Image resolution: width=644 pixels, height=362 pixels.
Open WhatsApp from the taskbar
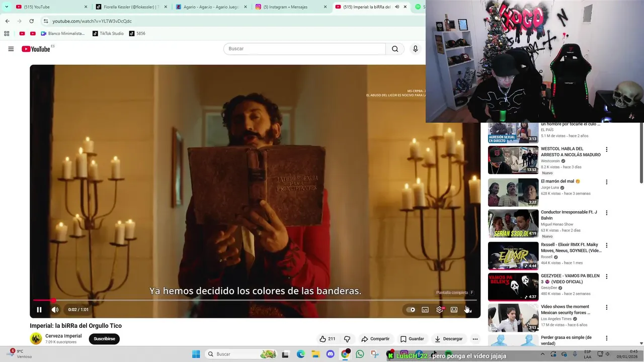[x=360, y=354]
